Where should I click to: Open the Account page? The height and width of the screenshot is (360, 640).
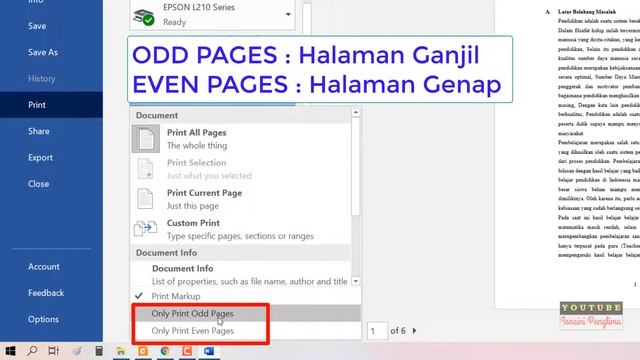pos(44,267)
